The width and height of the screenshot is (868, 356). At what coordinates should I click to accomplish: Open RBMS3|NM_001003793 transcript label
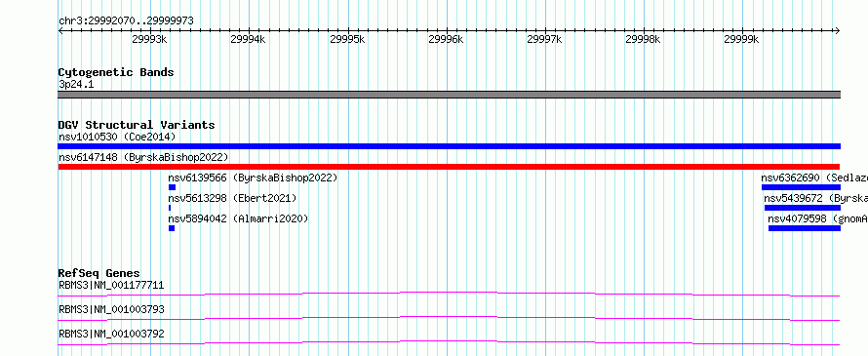tap(111, 309)
